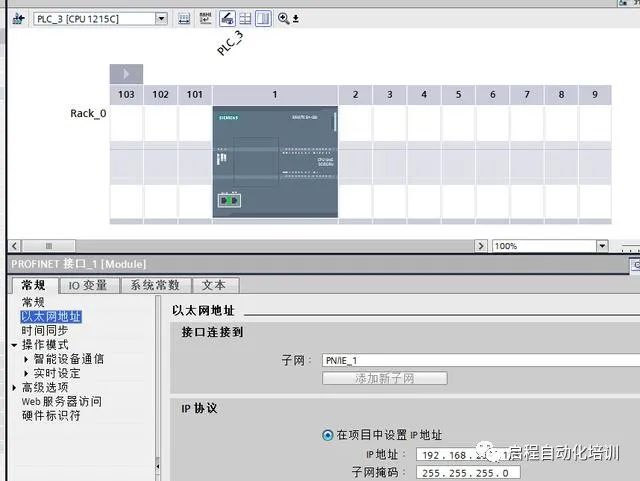
Task: Click the table grid view icon
Action: 245,19
